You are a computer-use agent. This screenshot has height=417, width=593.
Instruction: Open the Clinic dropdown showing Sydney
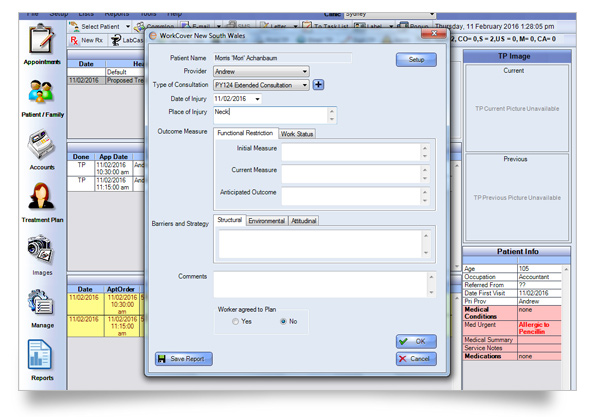(390, 15)
